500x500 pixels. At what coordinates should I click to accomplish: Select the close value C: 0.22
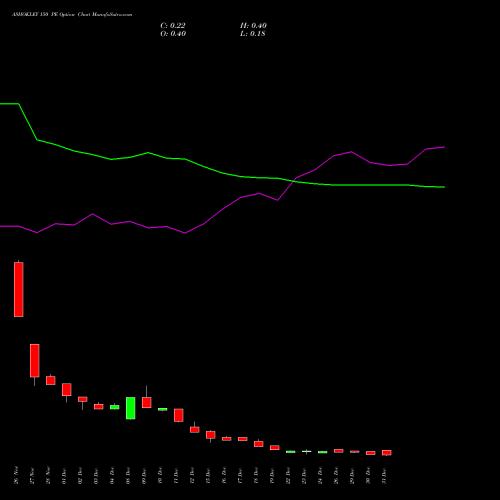click(173, 26)
